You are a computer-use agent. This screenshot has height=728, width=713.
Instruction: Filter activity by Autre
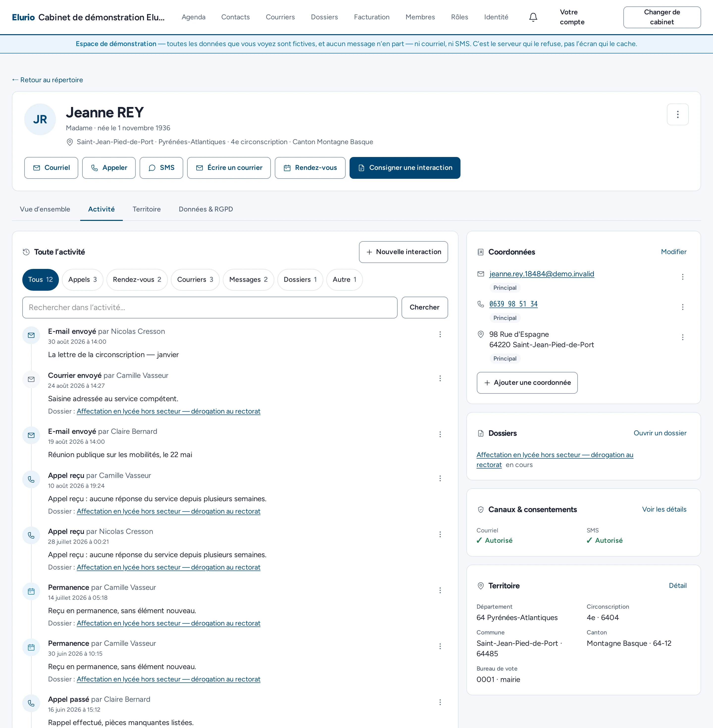(x=345, y=280)
